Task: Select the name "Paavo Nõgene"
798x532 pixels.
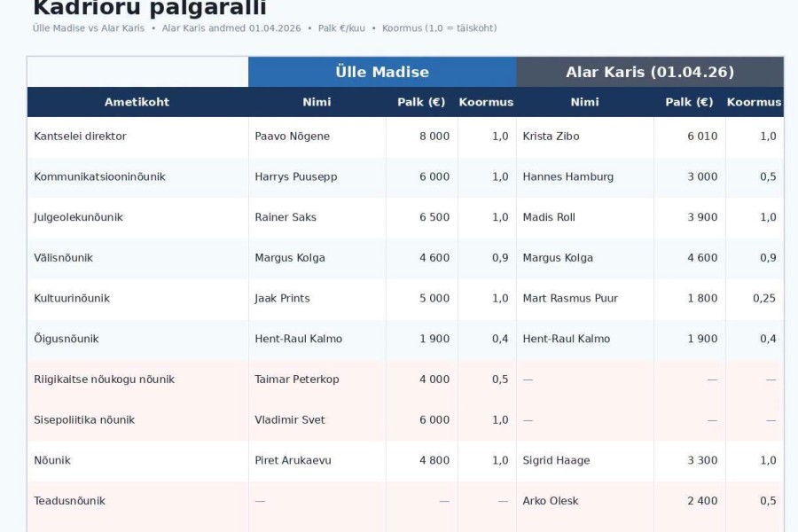Action: click(x=292, y=137)
